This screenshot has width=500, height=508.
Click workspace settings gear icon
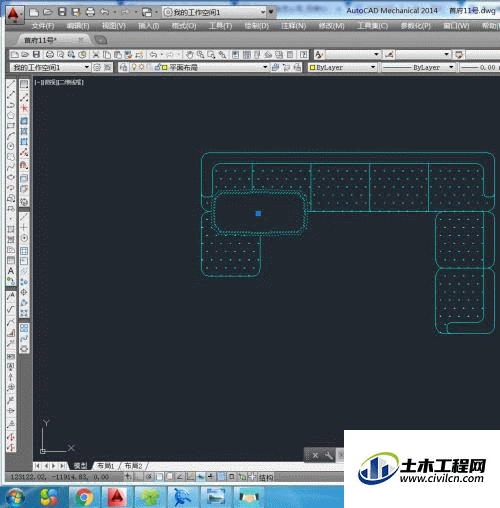point(97,67)
